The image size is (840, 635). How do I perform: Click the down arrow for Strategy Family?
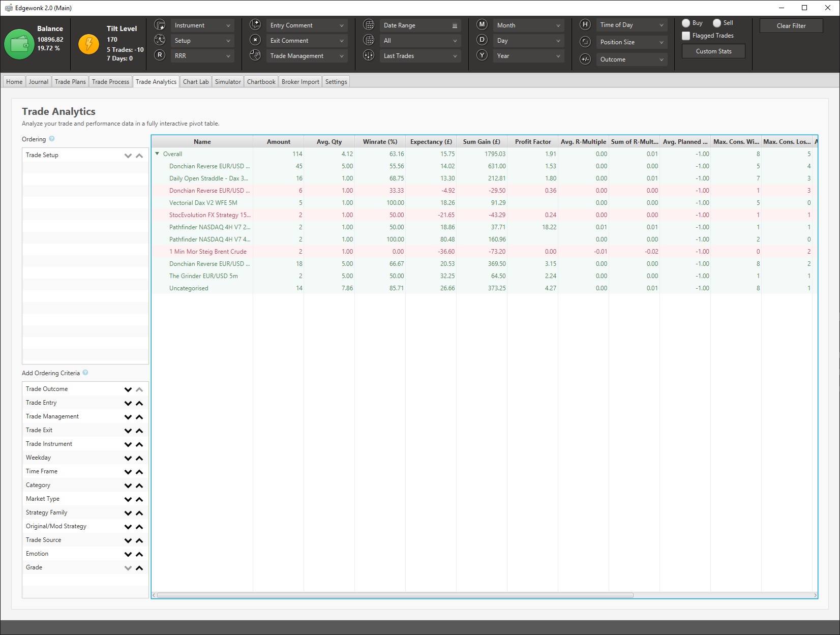[128, 513]
